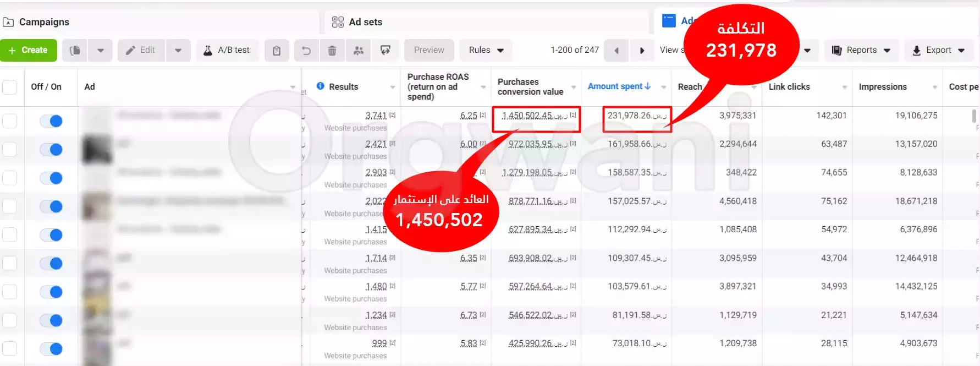Click the info icon beside Results
Screen dimensions: 980x366
(320, 86)
